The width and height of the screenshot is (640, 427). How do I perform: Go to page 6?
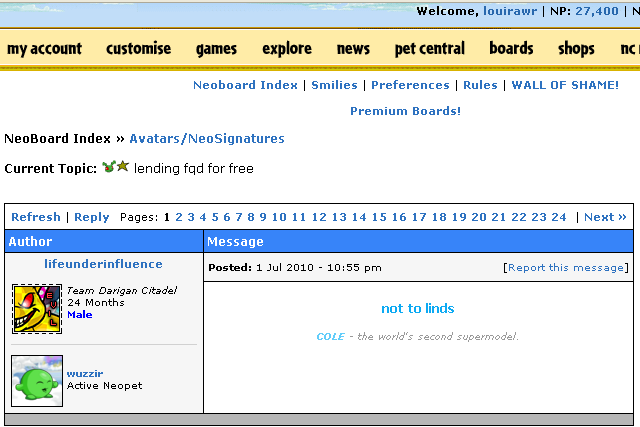(227, 217)
